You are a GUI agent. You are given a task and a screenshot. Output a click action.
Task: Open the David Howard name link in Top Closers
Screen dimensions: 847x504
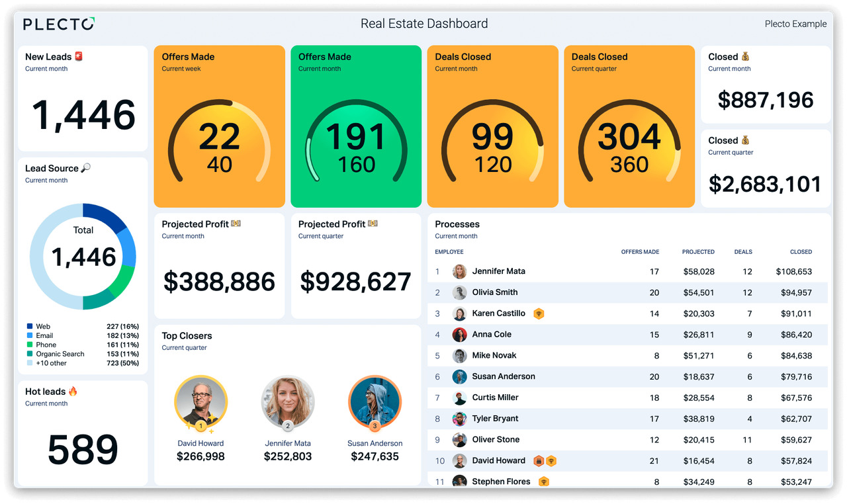point(201,443)
